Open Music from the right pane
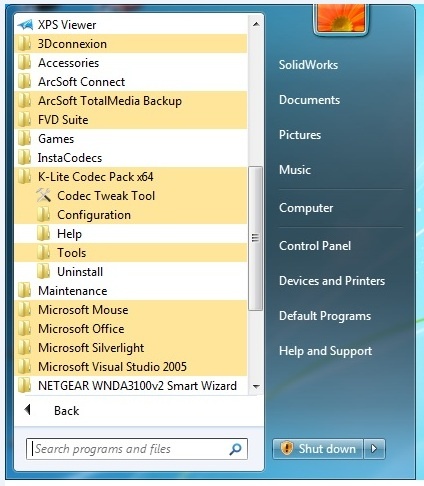The image size is (424, 486). coord(295,170)
